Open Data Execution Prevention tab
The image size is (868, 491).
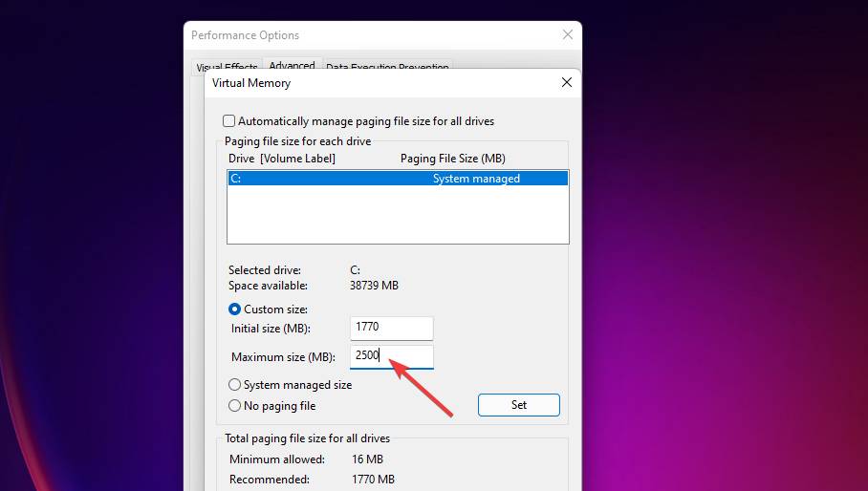coord(387,68)
